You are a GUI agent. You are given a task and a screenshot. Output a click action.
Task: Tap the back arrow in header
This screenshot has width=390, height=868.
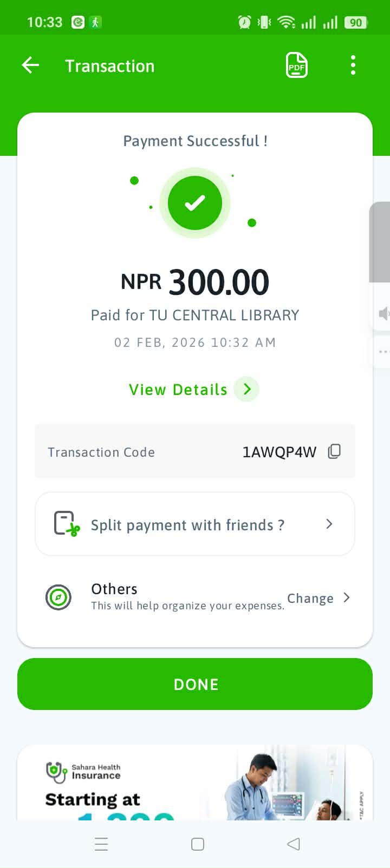point(31,65)
